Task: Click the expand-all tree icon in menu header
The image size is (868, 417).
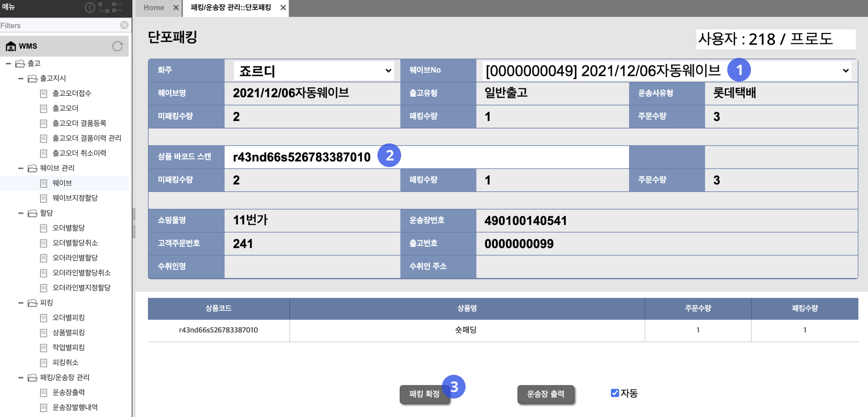Action: pos(104,7)
